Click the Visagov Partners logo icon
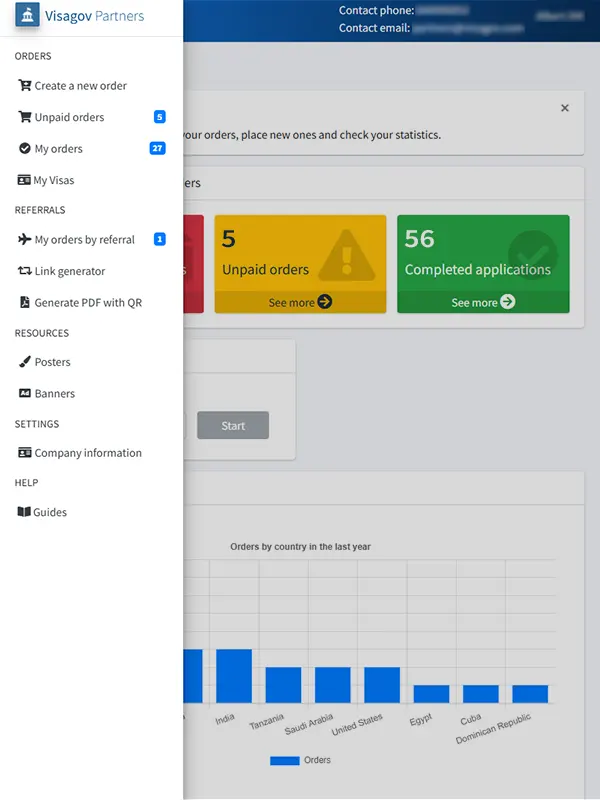Viewport: 600px width, 800px height. tap(28, 16)
